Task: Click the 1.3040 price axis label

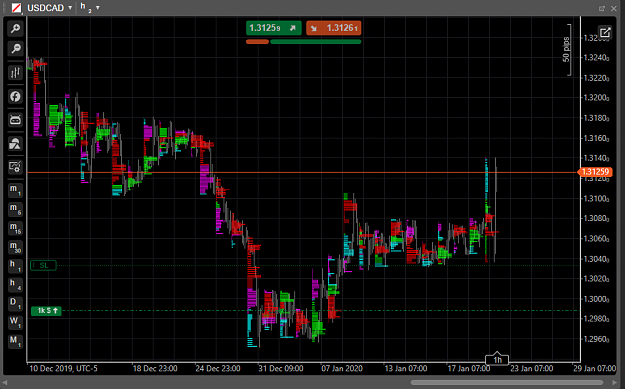Action: pyautogui.click(x=596, y=259)
